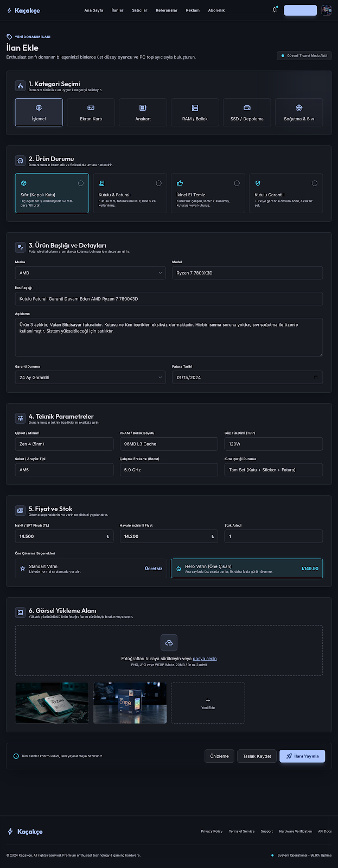Viewport: 338px width, 868px height.
Task: Click the info icon next to readiness message
Action: coord(16,756)
